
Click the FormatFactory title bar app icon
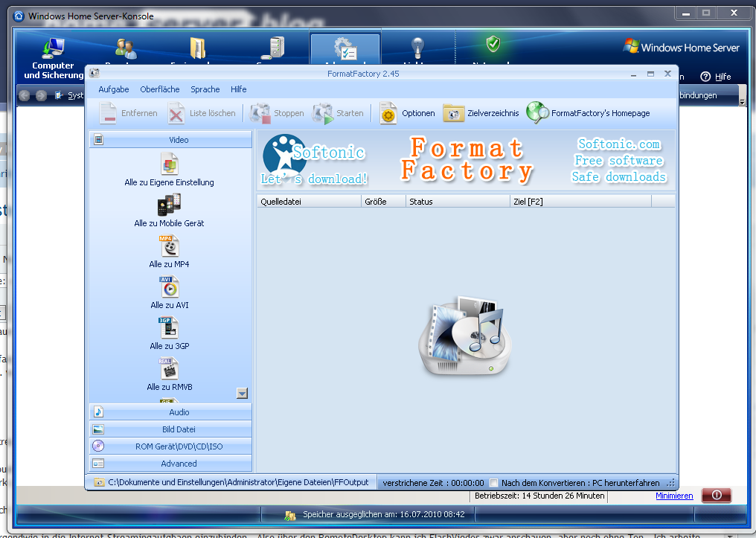pyautogui.click(x=94, y=73)
